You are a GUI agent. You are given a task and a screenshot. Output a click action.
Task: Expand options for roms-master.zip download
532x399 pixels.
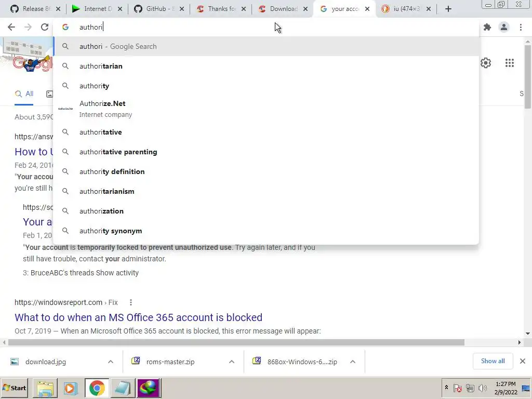[x=232, y=362]
